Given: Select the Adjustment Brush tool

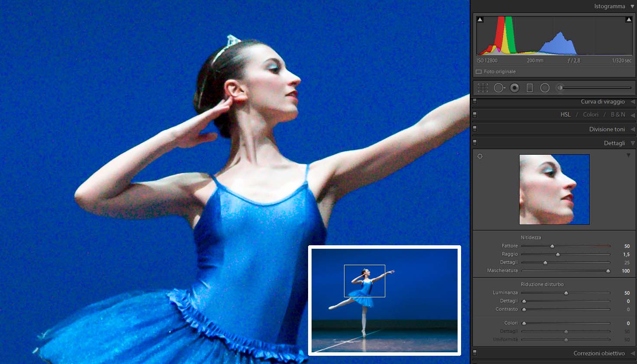Looking at the screenshot, I should [x=560, y=88].
